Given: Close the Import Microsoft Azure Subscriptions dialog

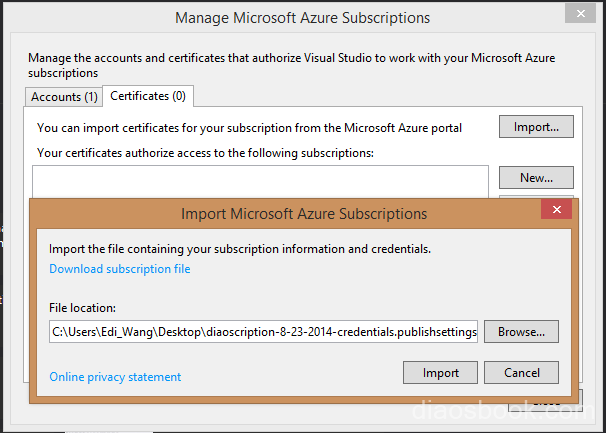Looking at the screenshot, I should coord(557,209).
